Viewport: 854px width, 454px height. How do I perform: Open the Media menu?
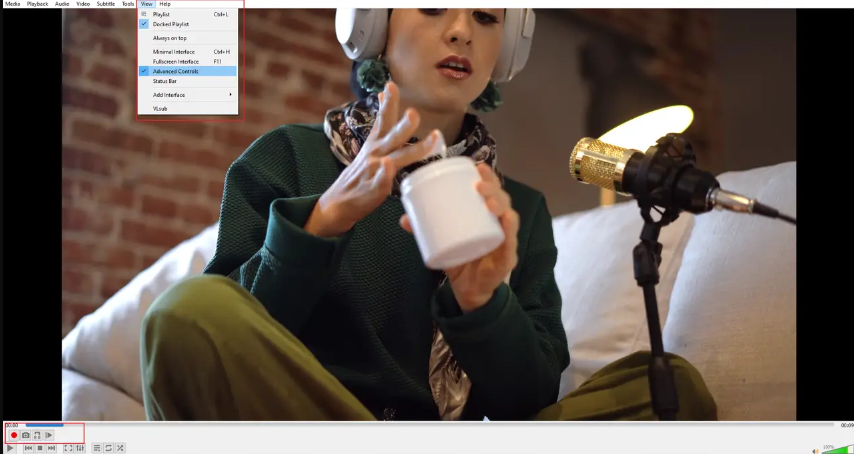click(x=13, y=4)
